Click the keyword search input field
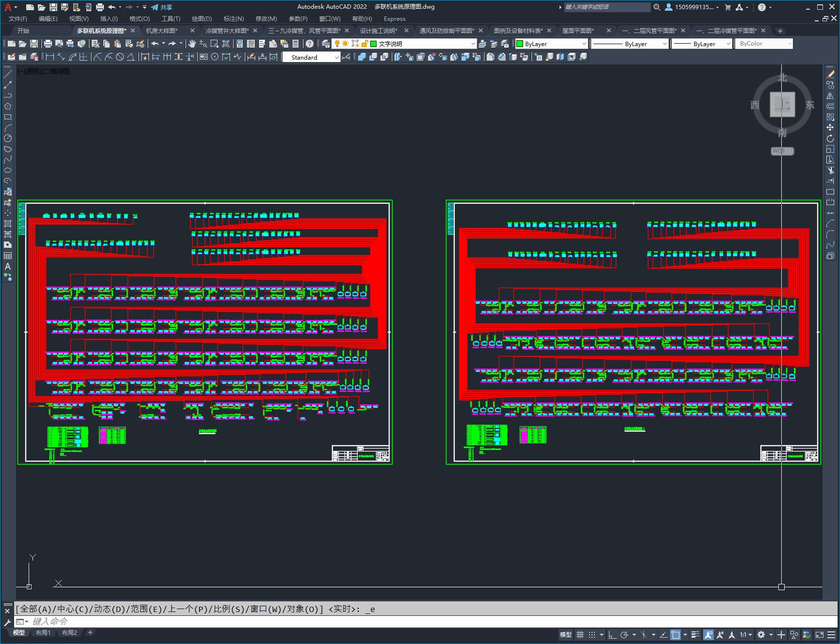Viewport: 840px width, 644px height. tap(607, 7)
